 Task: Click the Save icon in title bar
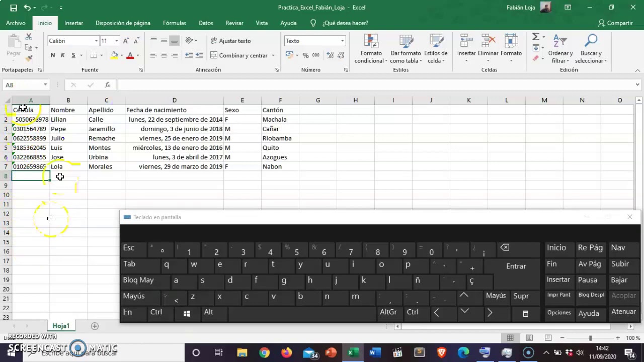click(x=14, y=8)
